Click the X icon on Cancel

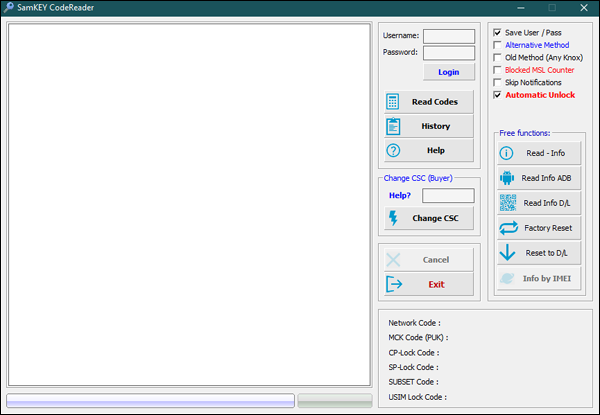[393, 260]
